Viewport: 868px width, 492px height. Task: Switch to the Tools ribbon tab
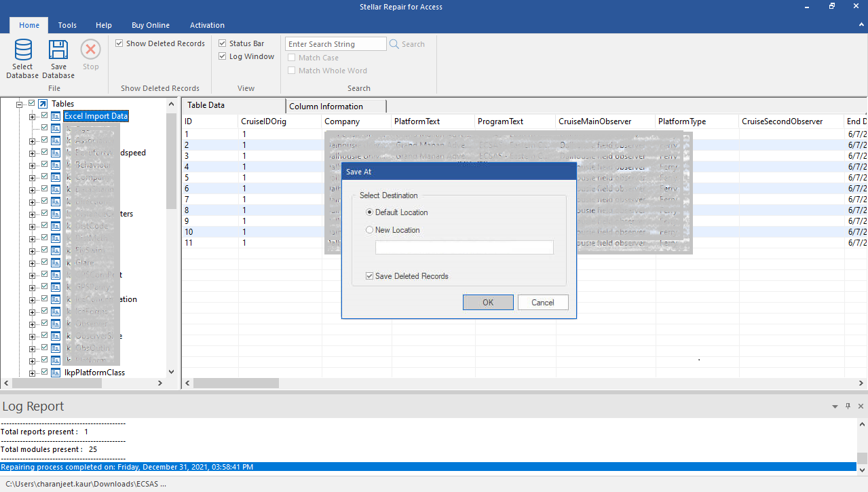[x=67, y=25]
